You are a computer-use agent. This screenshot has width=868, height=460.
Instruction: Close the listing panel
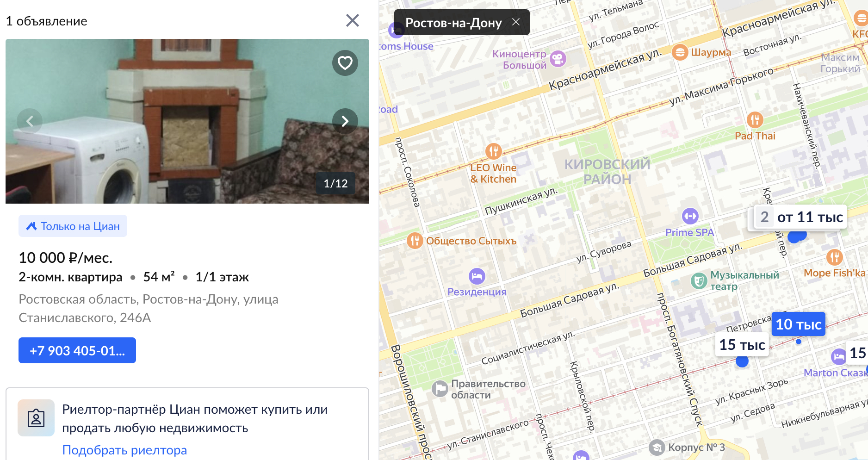pos(353,20)
